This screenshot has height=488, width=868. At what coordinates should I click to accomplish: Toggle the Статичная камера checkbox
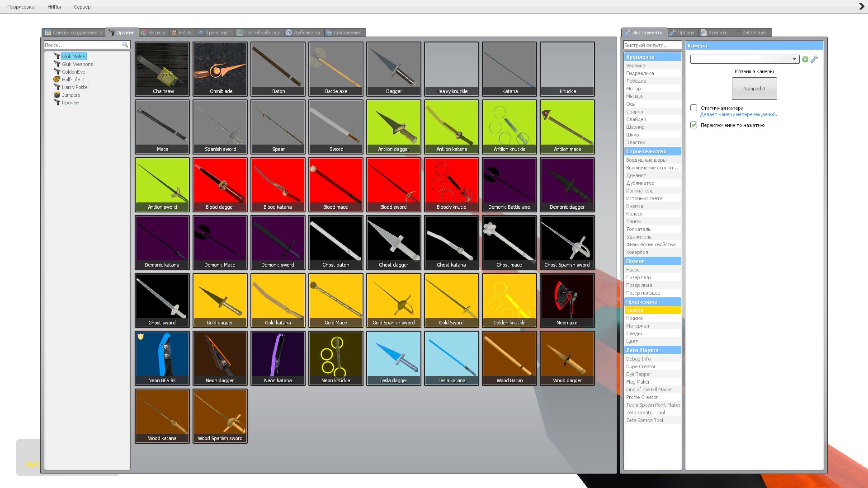(x=693, y=108)
